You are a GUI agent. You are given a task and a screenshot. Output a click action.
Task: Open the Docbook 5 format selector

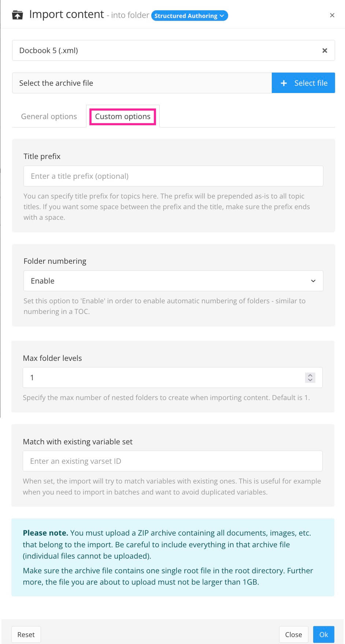coord(165,51)
